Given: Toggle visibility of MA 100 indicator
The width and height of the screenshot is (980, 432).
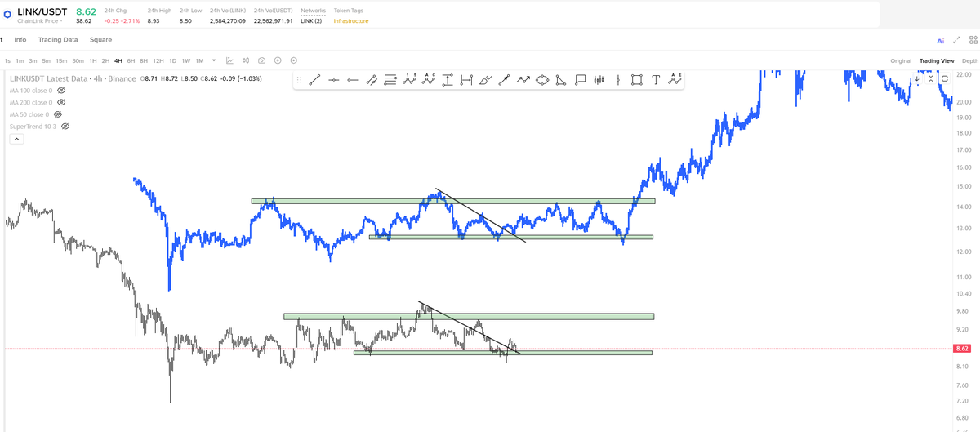Looking at the screenshot, I should tap(60, 91).
